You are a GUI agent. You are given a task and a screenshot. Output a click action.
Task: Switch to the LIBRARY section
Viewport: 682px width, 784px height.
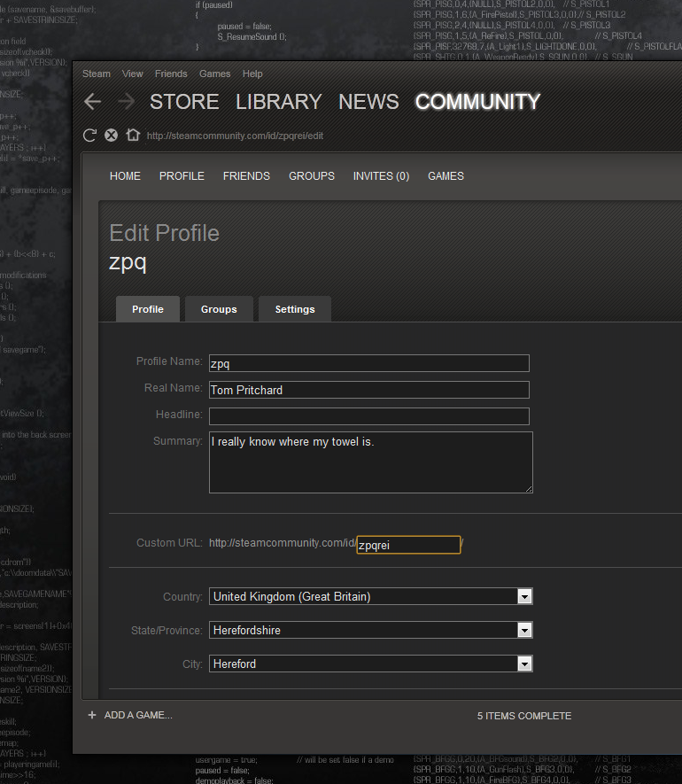click(x=278, y=102)
